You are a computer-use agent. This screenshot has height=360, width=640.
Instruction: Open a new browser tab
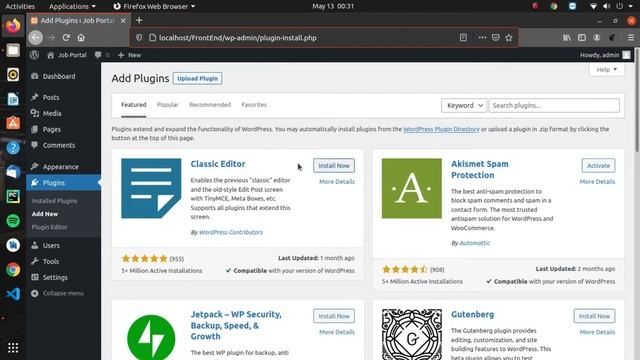[x=139, y=20]
